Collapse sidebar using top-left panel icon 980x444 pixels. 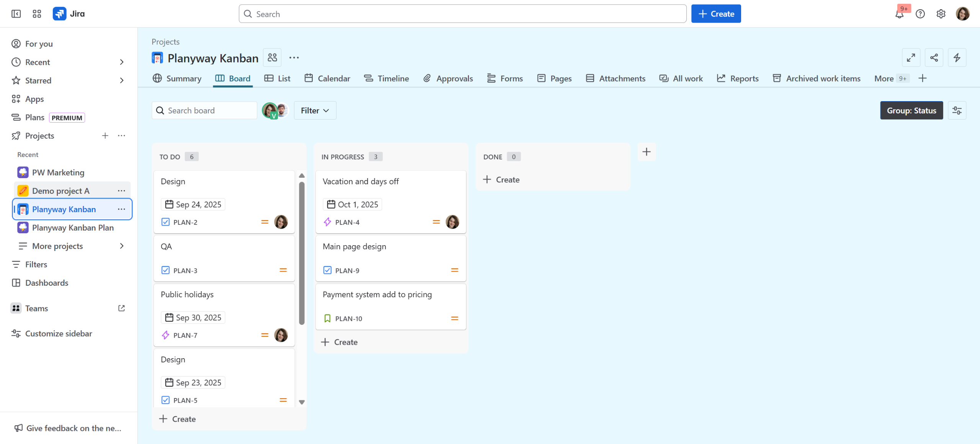(x=16, y=14)
